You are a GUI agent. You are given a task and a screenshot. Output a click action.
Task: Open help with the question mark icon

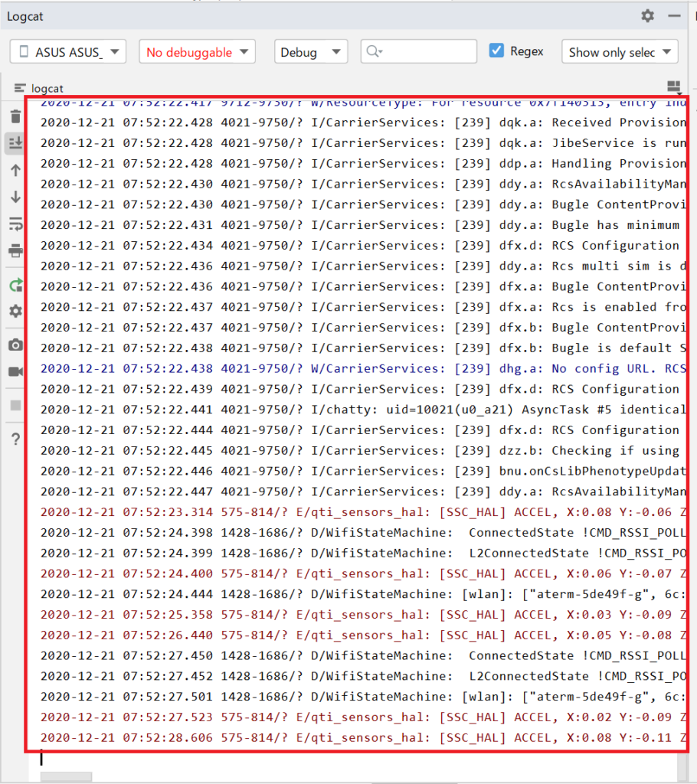click(x=15, y=439)
